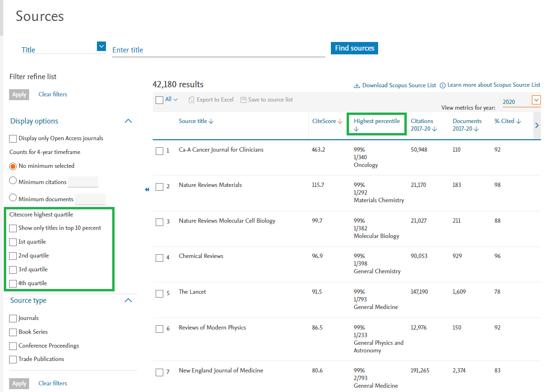Collapse the Display options section

tap(128, 121)
